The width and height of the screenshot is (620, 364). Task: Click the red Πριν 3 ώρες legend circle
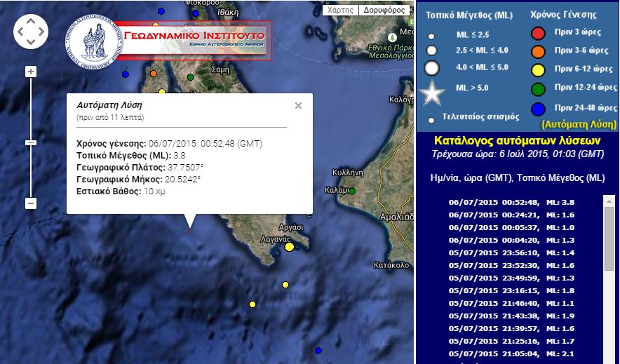(538, 33)
